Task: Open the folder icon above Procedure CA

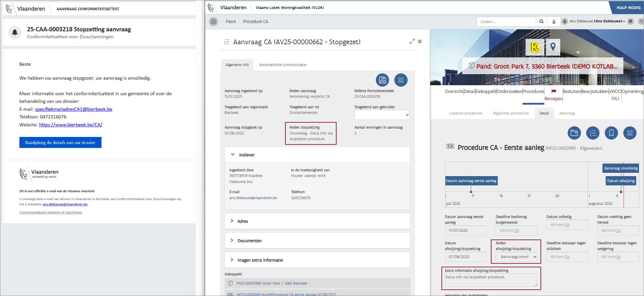Action: [x=574, y=133]
